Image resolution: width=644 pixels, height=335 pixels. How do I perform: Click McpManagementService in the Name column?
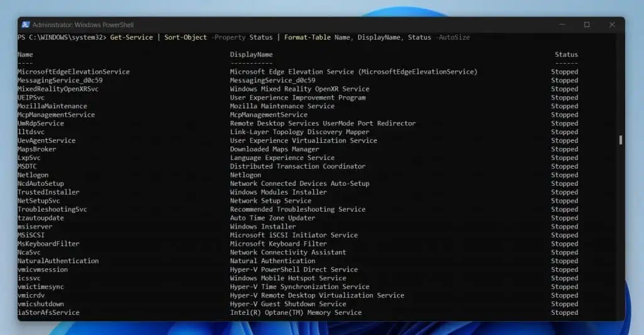(56, 115)
